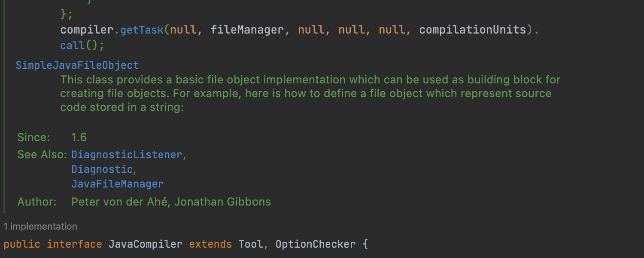Click the JavaCompiler interface name
644x258 pixels.
pyautogui.click(x=145, y=244)
